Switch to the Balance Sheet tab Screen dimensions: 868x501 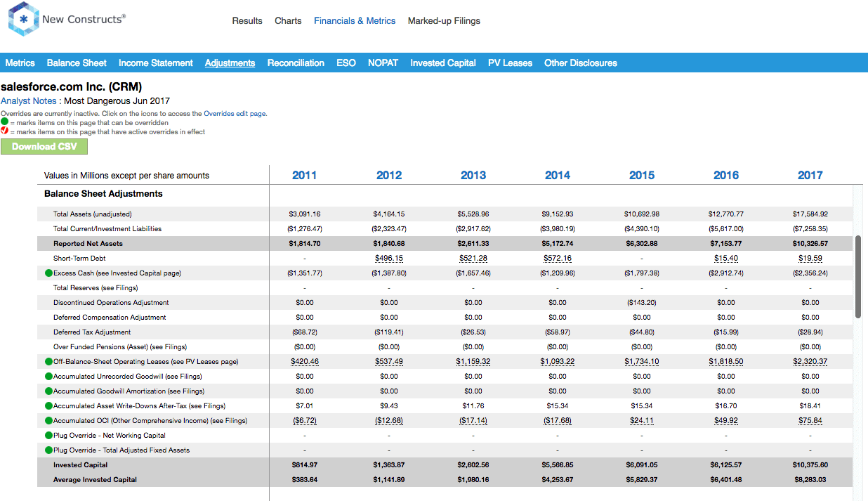pos(77,63)
